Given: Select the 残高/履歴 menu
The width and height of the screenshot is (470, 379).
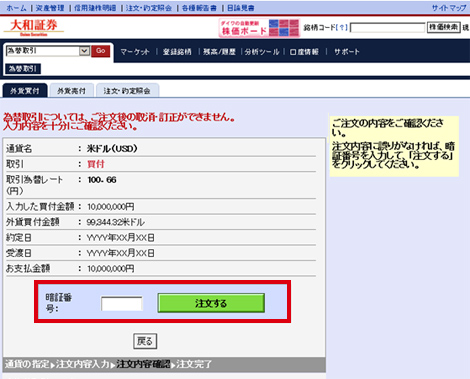Looking at the screenshot, I should click(219, 52).
